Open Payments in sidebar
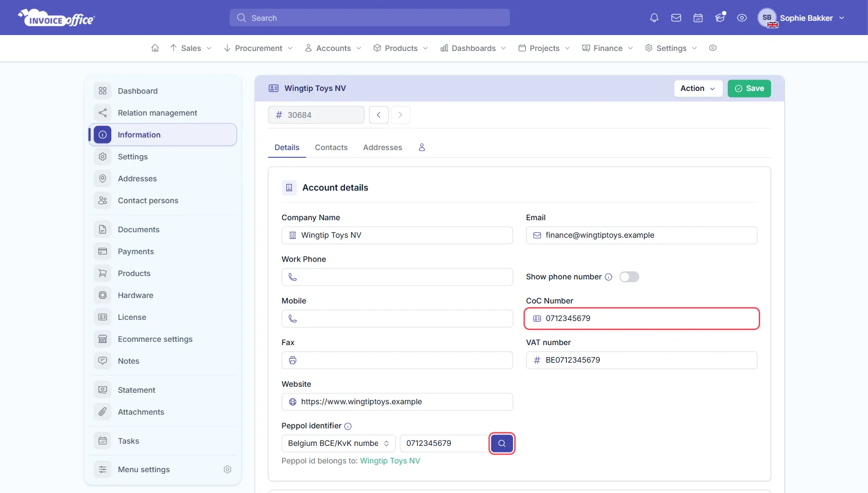The height and width of the screenshot is (493, 868). point(163,251)
